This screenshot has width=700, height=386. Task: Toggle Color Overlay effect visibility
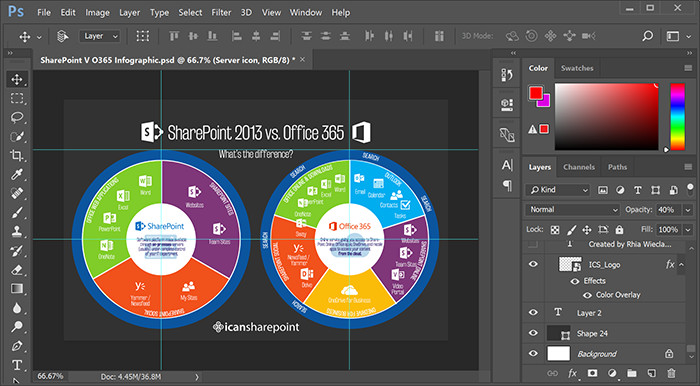(x=588, y=295)
